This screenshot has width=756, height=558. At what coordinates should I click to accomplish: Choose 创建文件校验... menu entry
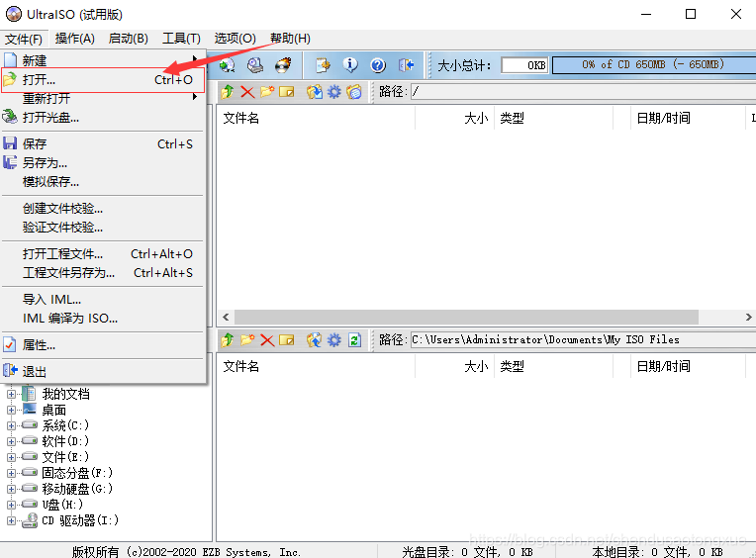(103, 208)
